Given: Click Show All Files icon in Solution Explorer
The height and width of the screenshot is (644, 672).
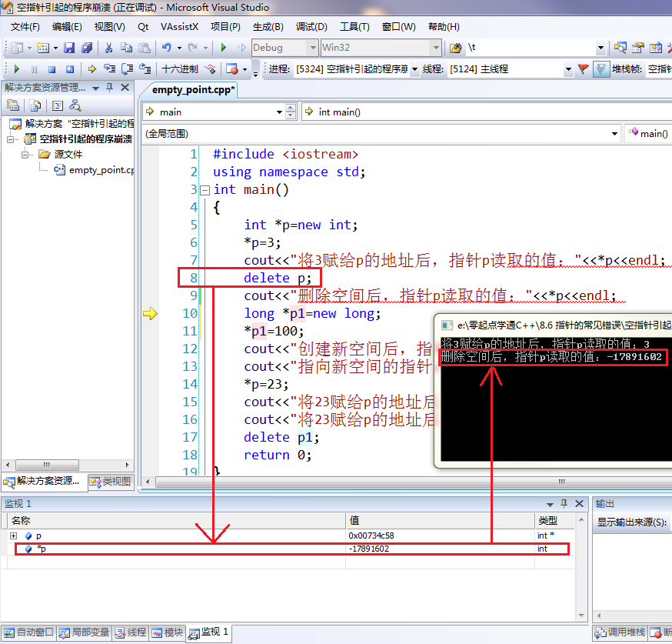Looking at the screenshot, I should pos(35,105).
